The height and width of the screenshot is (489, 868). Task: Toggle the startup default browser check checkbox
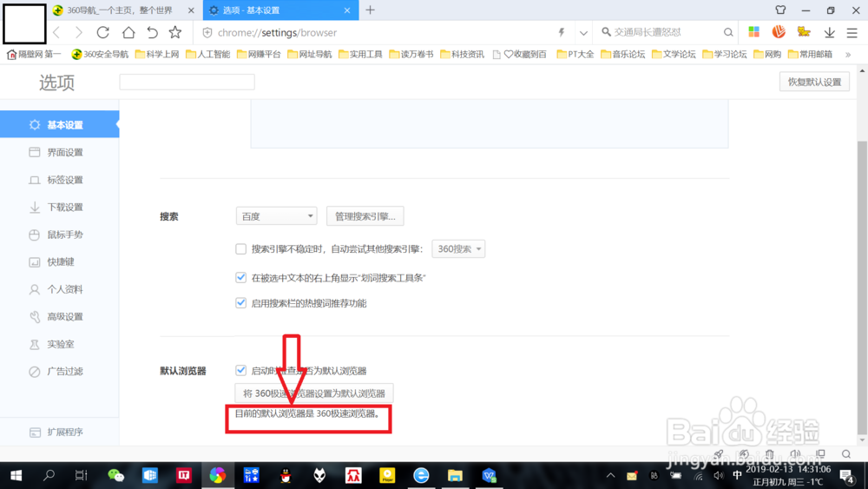coord(240,370)
